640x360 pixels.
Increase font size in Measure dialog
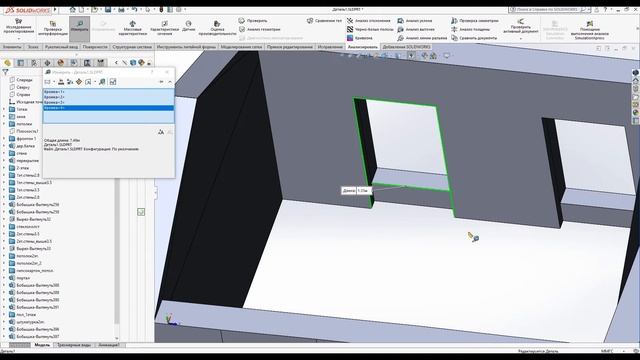(x=161, y=132)
